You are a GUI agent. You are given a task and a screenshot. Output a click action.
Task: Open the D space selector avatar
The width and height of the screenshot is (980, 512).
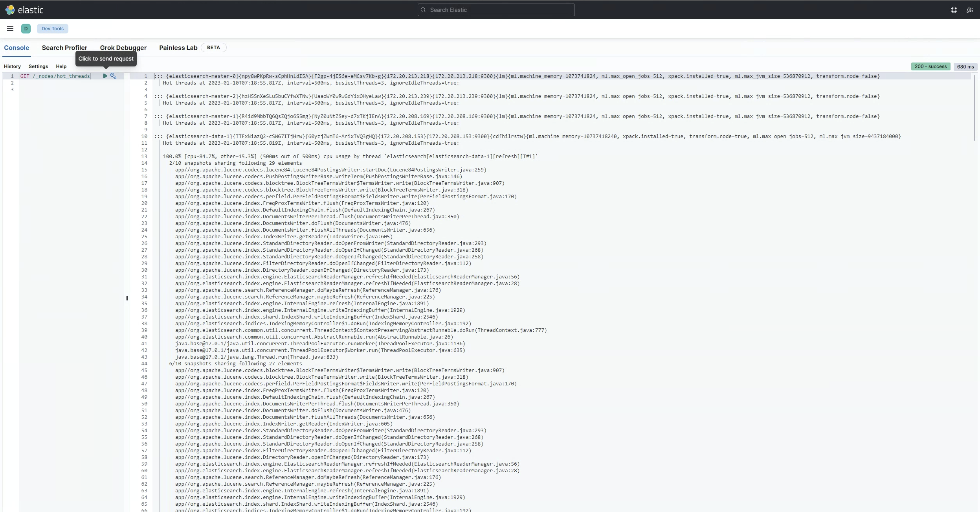pyautogui.click(x=26, y=29)
